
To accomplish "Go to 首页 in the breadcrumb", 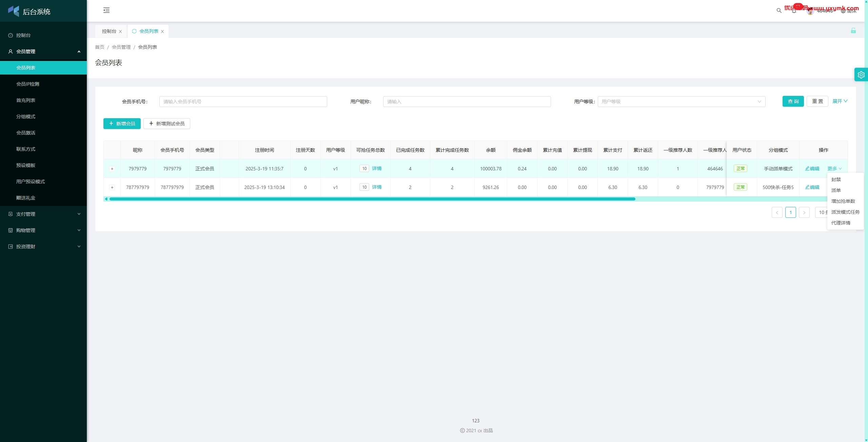I will click(x=100, y=47).
